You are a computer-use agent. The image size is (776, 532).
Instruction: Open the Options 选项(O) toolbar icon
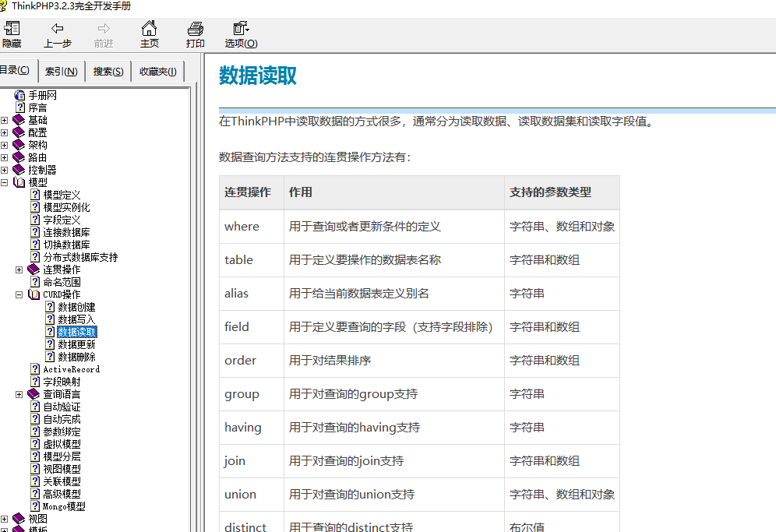tap(241, 28)
